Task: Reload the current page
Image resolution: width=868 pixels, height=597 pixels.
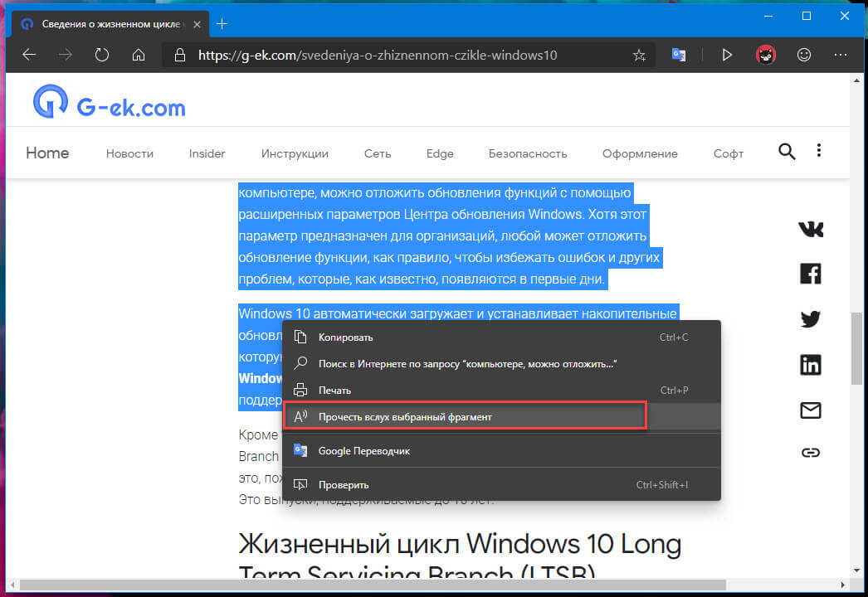Action: pyautogui.click(x=102, y=55)
